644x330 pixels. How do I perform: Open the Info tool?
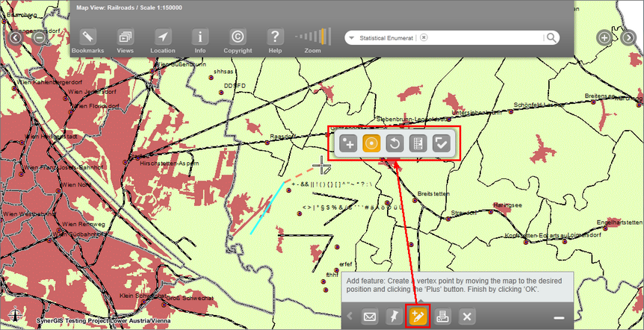click(x=199, y=37)
